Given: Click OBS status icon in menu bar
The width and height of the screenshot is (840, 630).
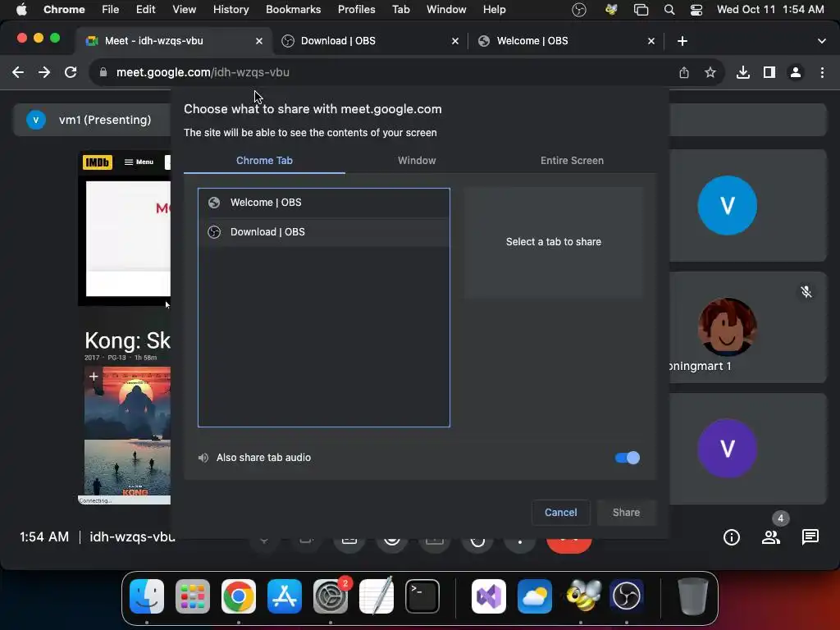Looking at the screenshot, I should [579, 10].
